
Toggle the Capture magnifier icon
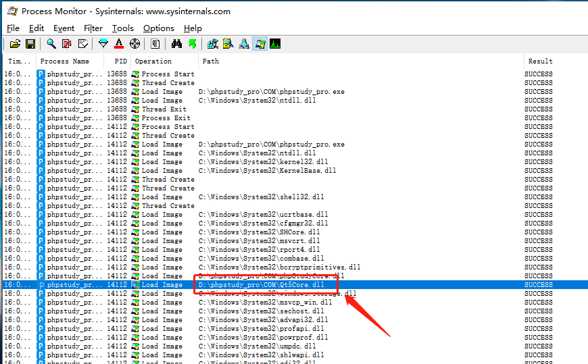[51, 45]
